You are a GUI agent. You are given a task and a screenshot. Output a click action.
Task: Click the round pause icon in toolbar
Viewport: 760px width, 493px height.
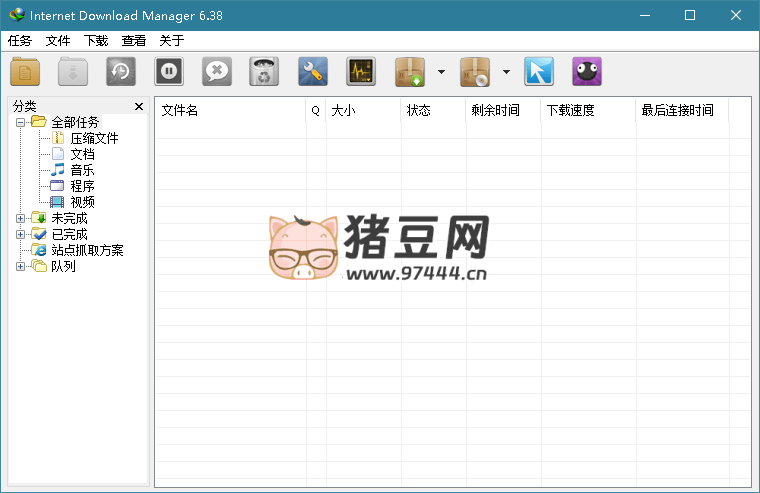click(x=169, y=72)
